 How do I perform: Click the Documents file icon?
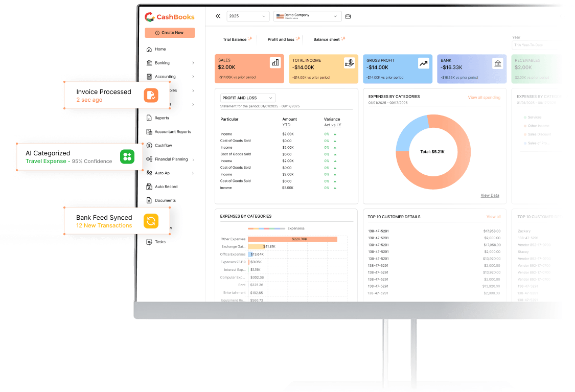click(149, 200)
